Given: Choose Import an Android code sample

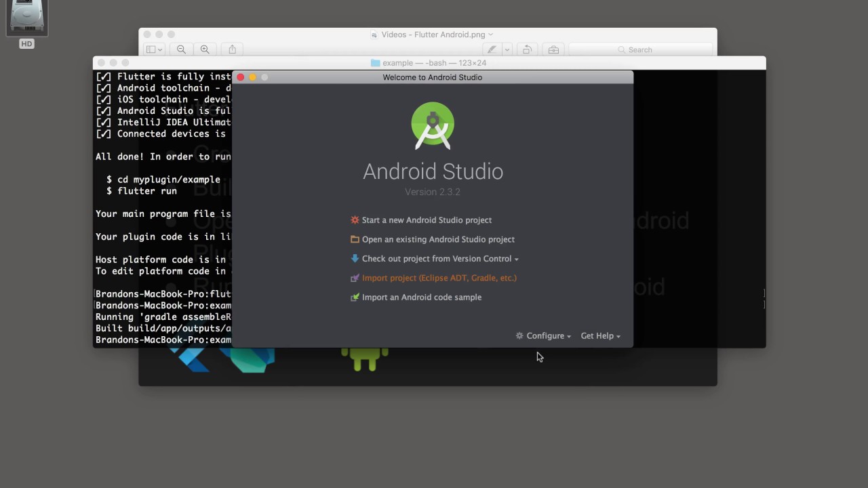Looking at the screenshot, I should [x=422, y=297].
